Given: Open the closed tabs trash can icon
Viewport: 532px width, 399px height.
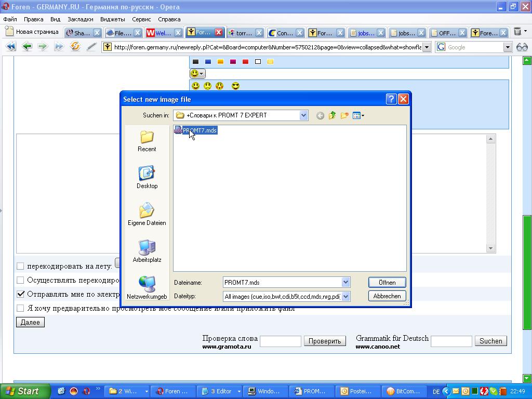Looking at the screenshot, I should (517, 32).
